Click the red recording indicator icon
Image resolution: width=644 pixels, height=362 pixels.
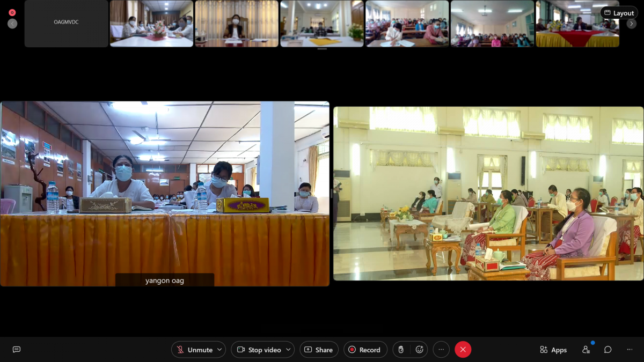pyautogui.click(x=12, y=12)
